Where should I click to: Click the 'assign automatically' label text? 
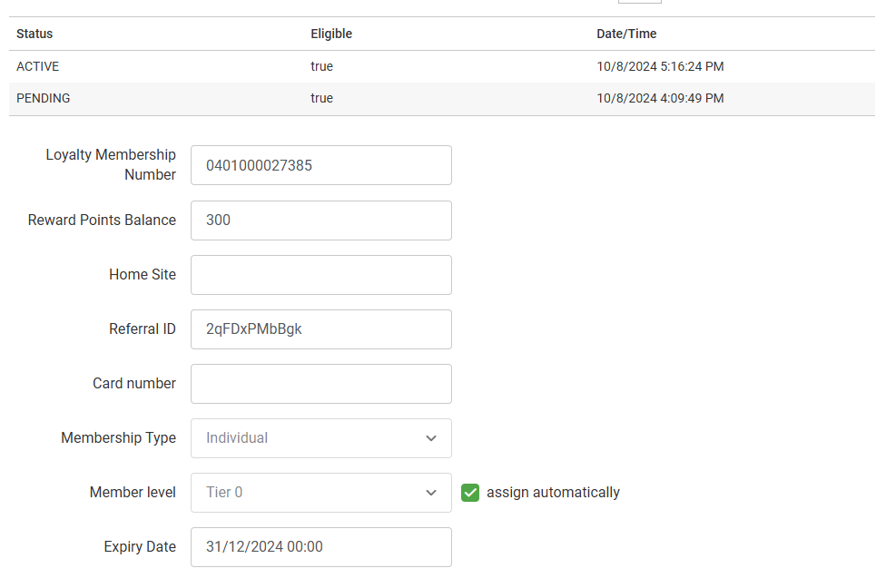coord(553,493)
